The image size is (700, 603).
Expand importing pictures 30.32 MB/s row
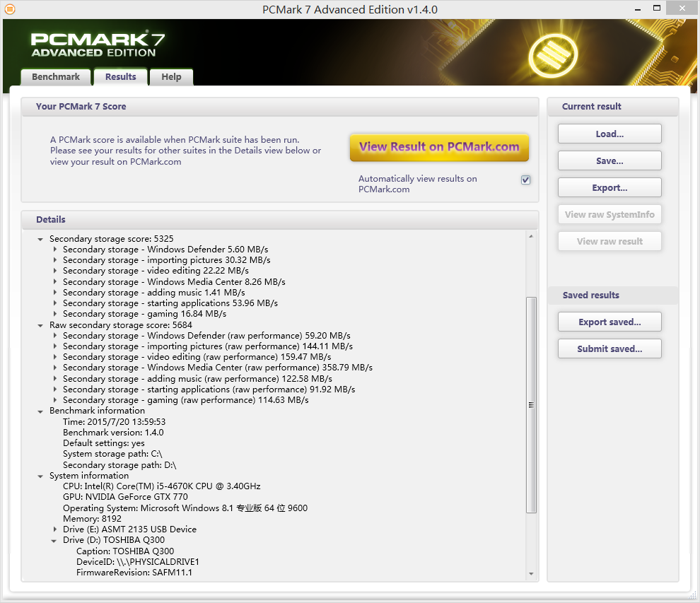(55, 259)
